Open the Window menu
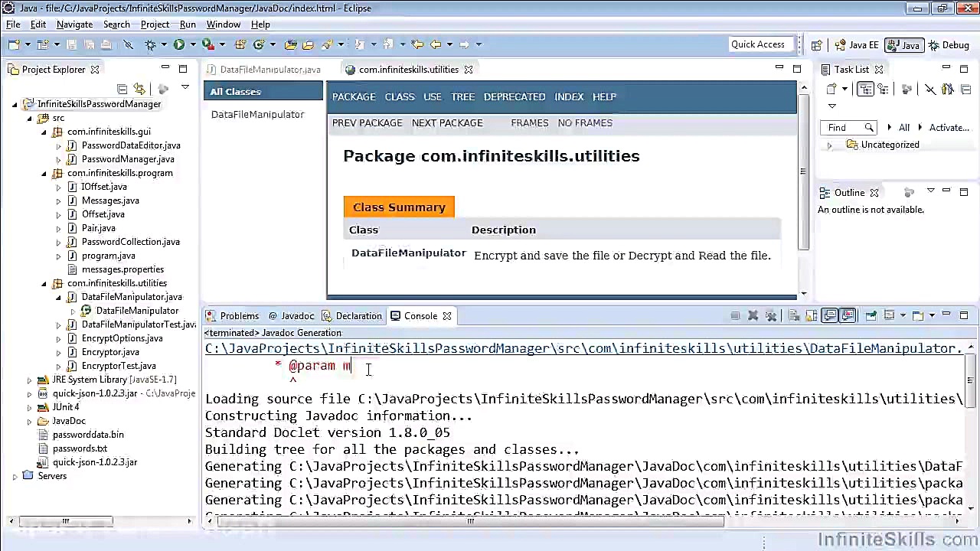Screen dimensions: 980x551 (224, 24)
